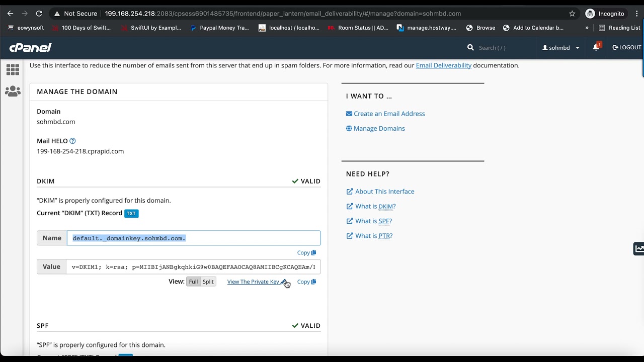The height and width of the screenshot is (362, 644).
Task: Click the cPanel logo
Action: 30,48
